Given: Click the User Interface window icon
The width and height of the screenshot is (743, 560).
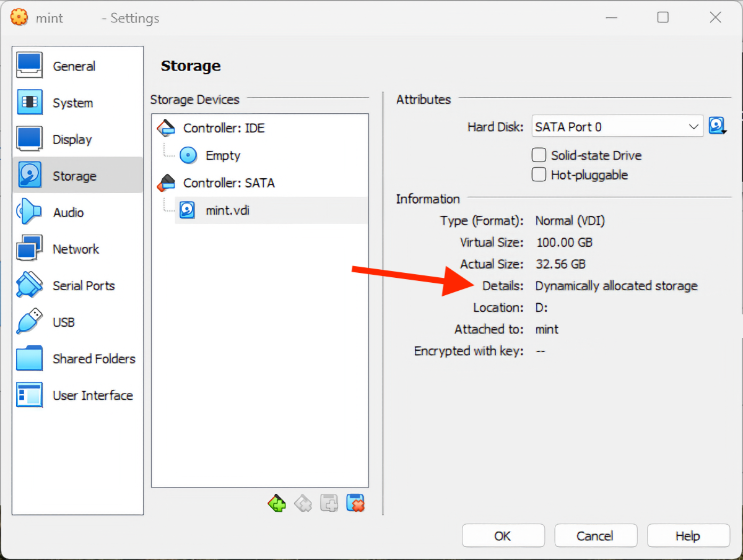Looking at the screenshot, I should pos(30,394).
